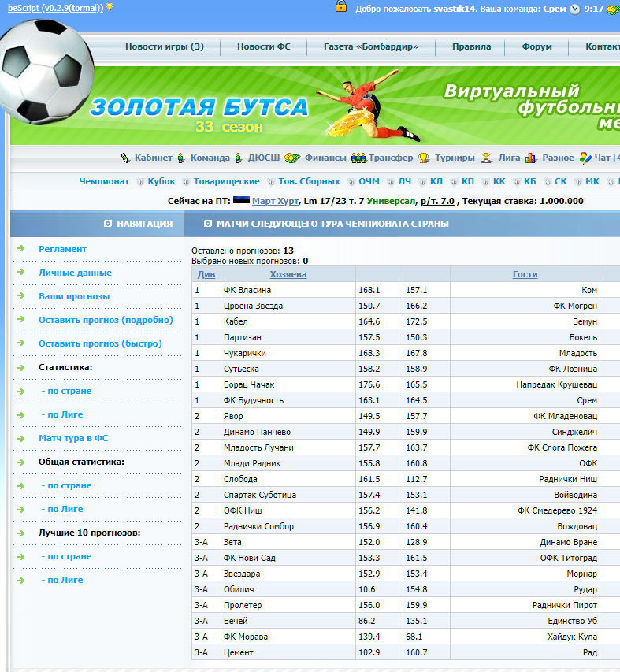Click the р/т. 7.0 link

tap(437, 201)
